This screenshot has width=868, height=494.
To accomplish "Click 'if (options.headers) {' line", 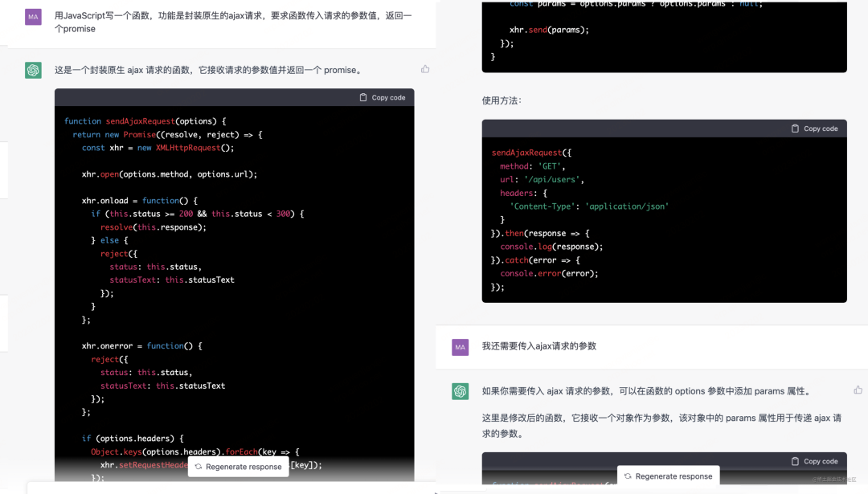I will pyautogui.click(x=133, y=438).
